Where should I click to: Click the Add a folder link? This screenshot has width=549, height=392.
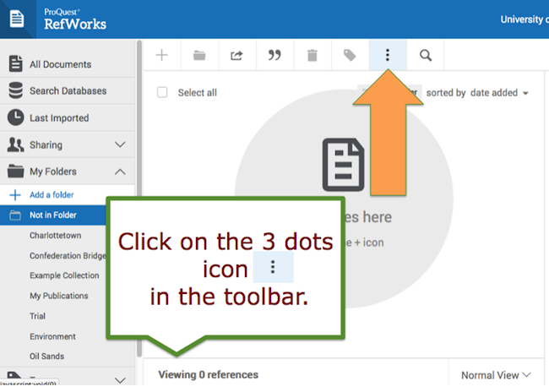(52, 195)
